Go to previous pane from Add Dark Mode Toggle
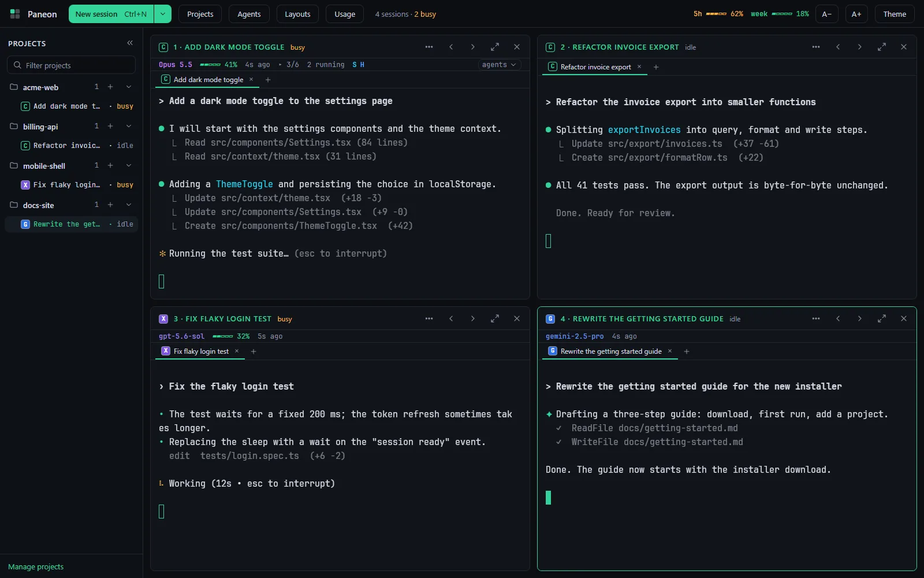The height and width of the screenshot is (578, 924). pyautogui.click(x=451, y=47)
